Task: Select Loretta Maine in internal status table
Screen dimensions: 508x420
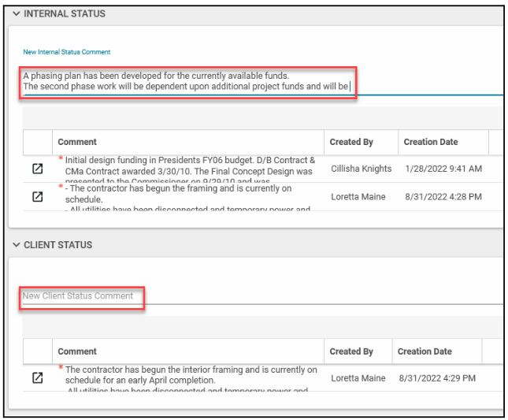Action: click(358, 197)
